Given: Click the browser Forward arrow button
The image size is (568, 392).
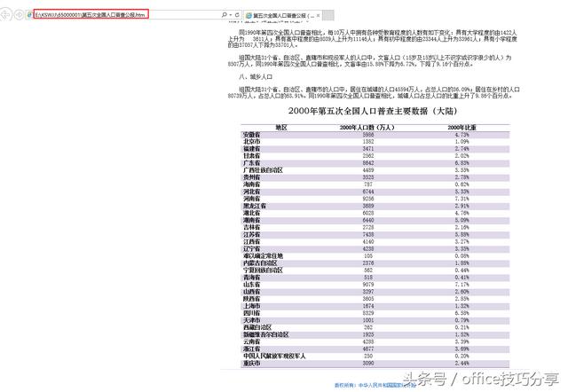Looking at the screenshot, I should [x=19, y=15].
